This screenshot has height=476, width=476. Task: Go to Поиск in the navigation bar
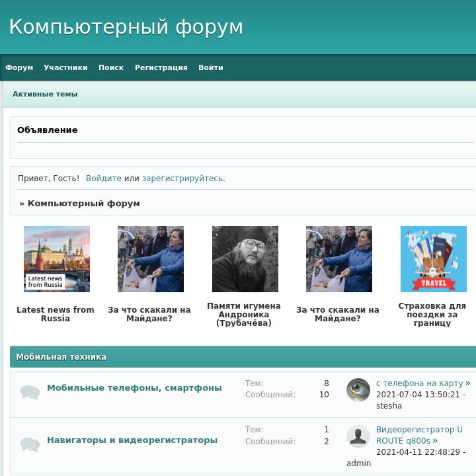coord(111,67)
